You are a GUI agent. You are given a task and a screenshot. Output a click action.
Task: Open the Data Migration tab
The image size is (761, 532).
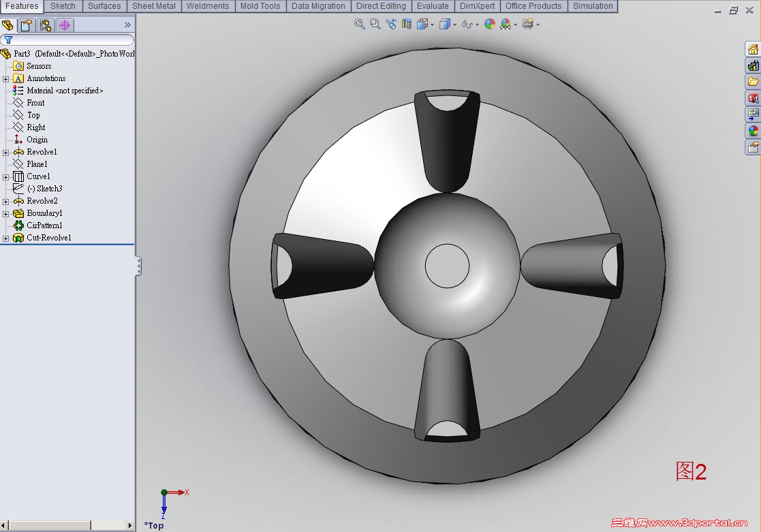(318, 6)
